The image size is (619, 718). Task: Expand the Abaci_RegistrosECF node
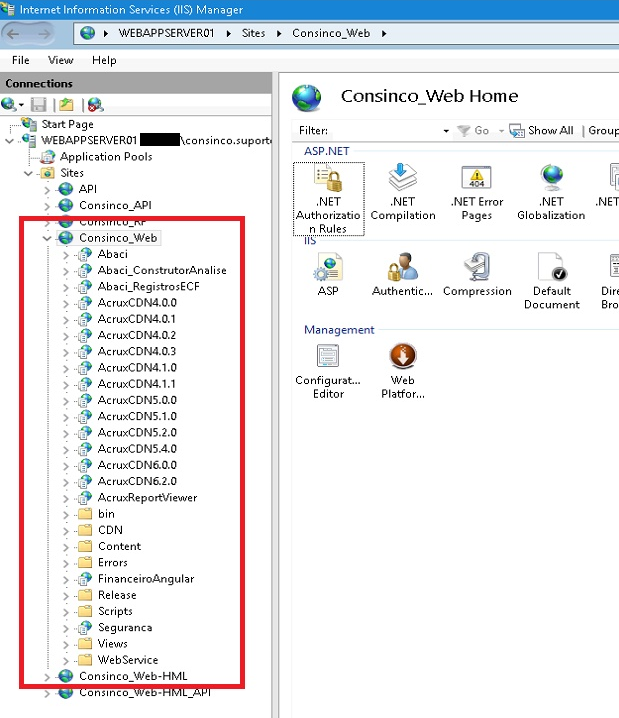(x=65, y=287)
